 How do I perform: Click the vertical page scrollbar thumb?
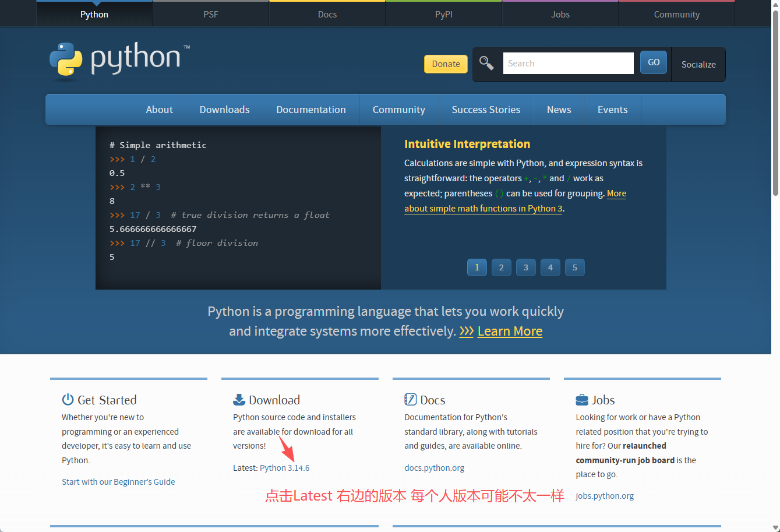[x=775, y=103]
